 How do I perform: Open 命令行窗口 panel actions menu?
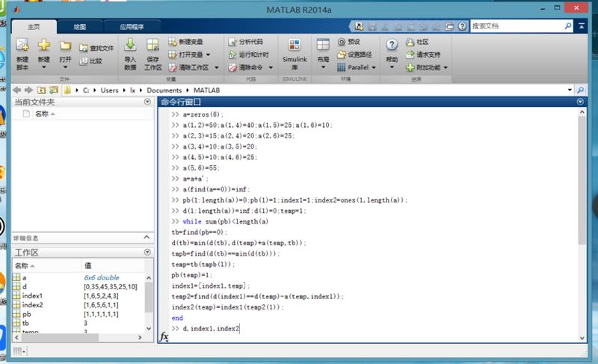tap(580, 102)
